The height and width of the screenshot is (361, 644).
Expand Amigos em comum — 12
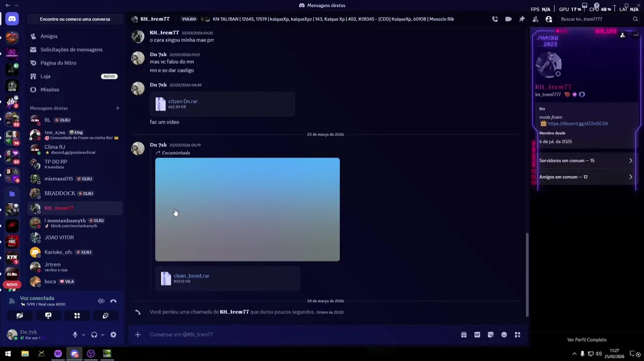(x=586, y=177)
